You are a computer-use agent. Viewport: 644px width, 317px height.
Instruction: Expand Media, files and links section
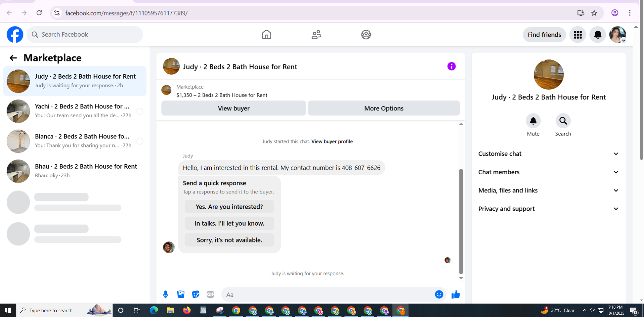point(548,190)
